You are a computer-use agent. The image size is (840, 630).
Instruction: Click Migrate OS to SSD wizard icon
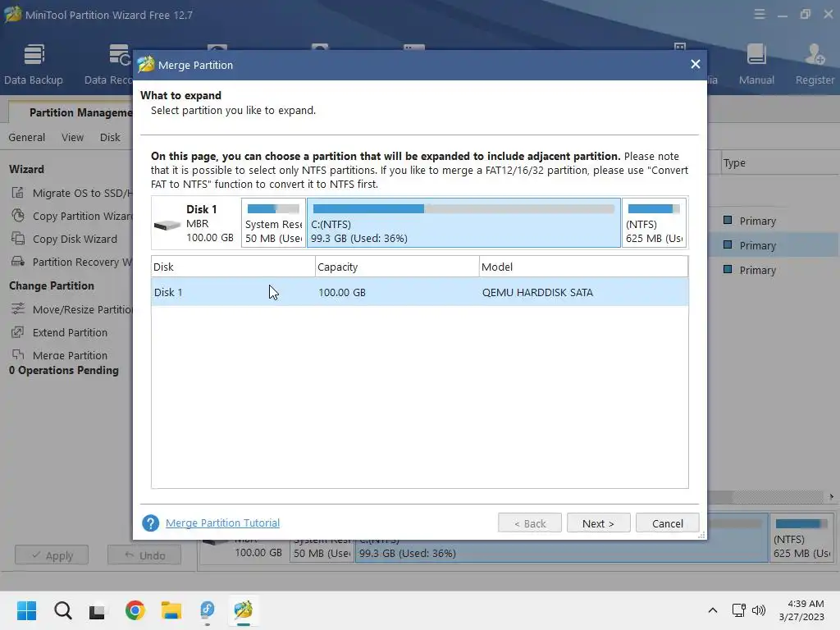[18, 193]
